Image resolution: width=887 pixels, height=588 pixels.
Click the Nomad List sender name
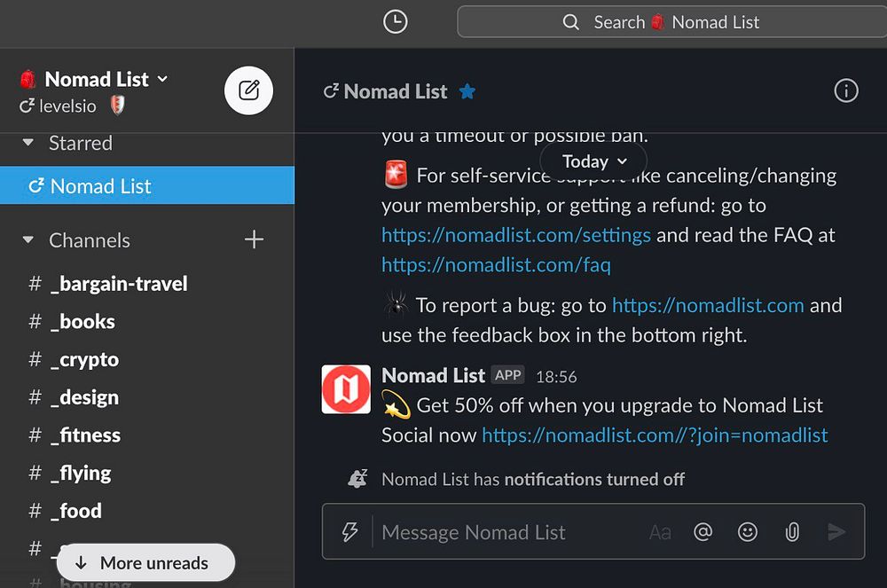433,375
